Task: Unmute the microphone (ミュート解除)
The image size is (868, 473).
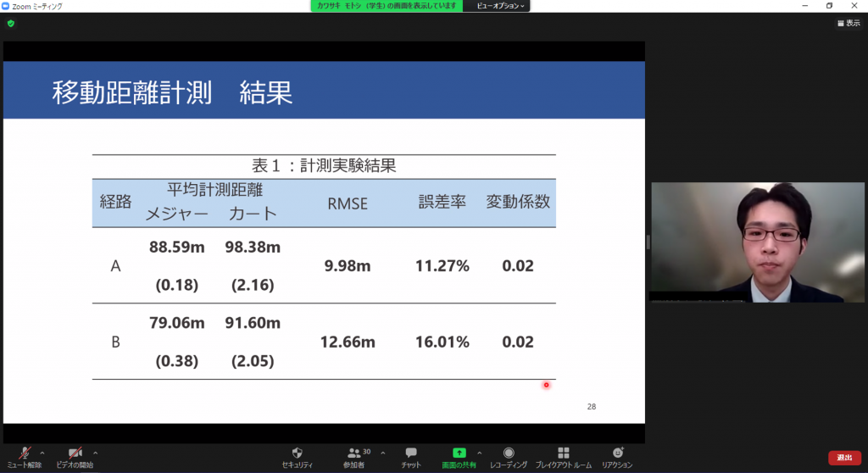Action: click(x=25, y=456)
